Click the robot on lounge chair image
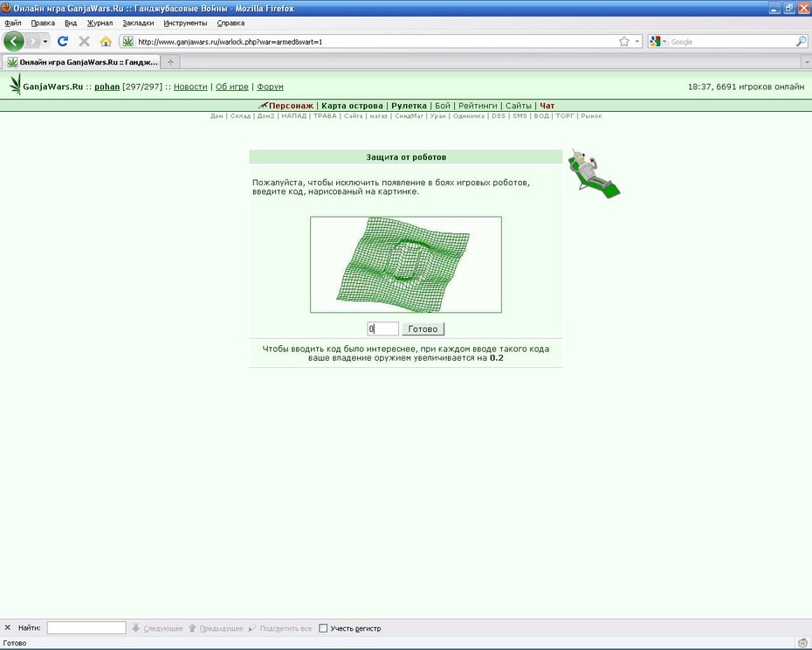812x650 pixels. [x=594, y=174]
